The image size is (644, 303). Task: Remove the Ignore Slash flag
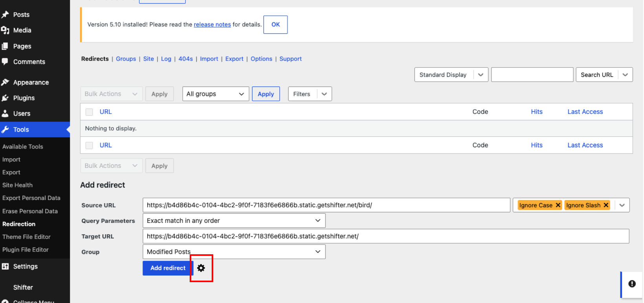pos(606,205)
